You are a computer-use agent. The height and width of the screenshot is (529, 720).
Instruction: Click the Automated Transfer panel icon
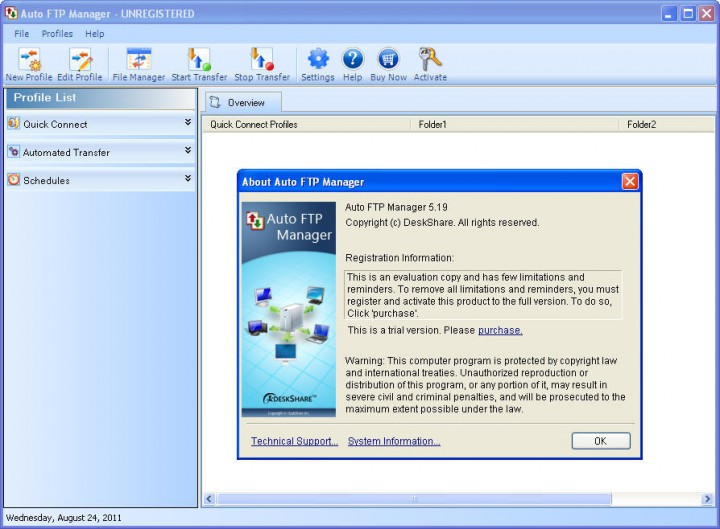coord(14,152)
